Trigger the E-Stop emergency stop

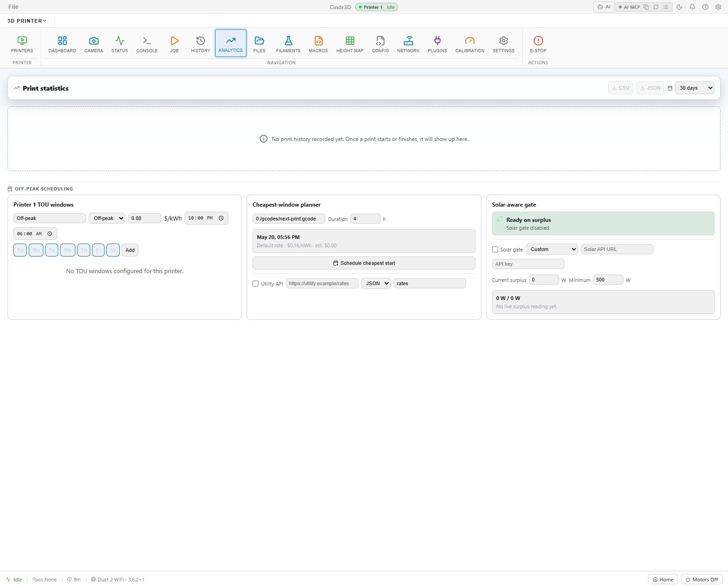click(x=538, y=44)
